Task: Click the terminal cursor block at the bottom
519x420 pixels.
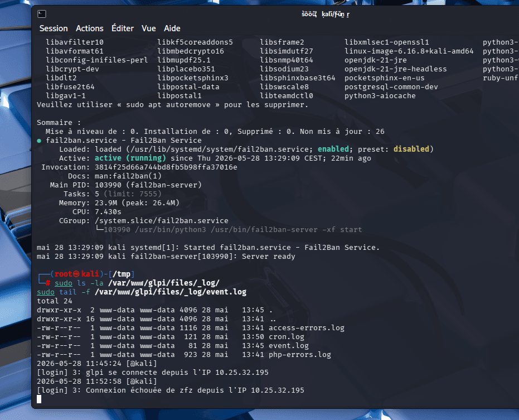Action: [x=39, y=399]
